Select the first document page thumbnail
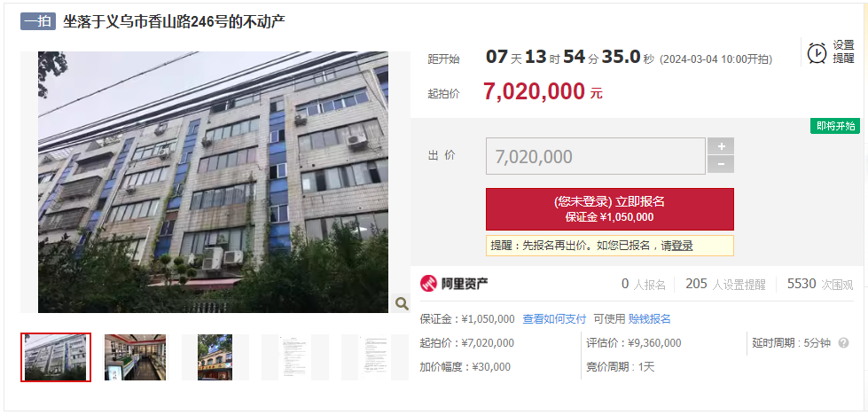 point(295,356)
